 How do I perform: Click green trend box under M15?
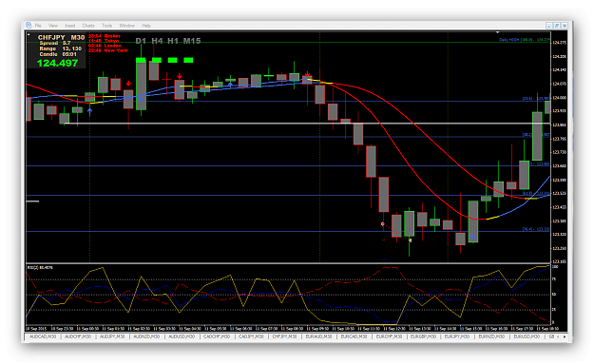tap(189, 60)
